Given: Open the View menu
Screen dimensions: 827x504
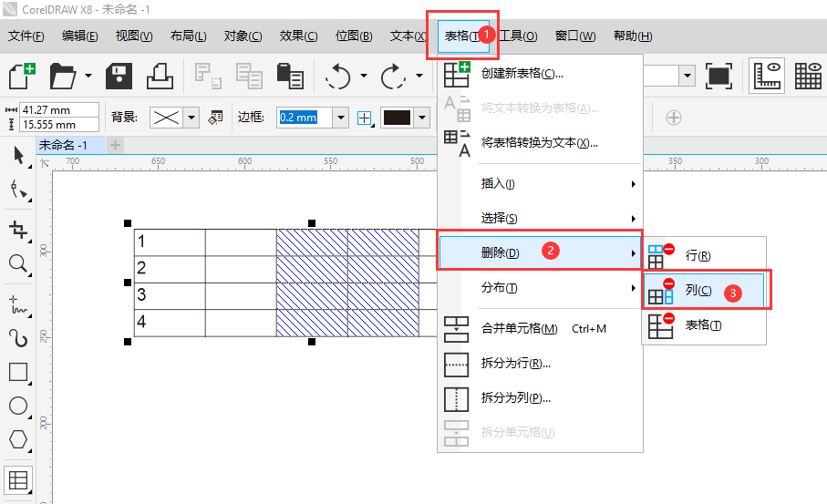Looking at the screenshot, I should pyautogui.click(x=134, y=36).
